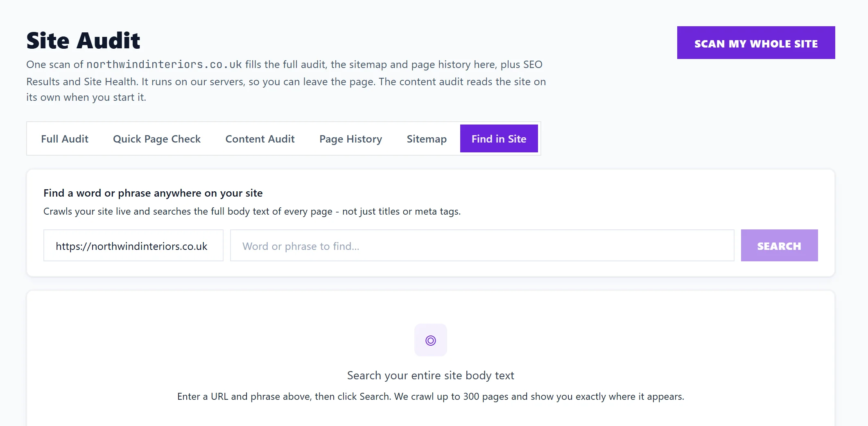Click the 'Enter a URL and phrase above' hint
Image resolution: width=868 pixels, height=426 pixels.
(431, 397)
